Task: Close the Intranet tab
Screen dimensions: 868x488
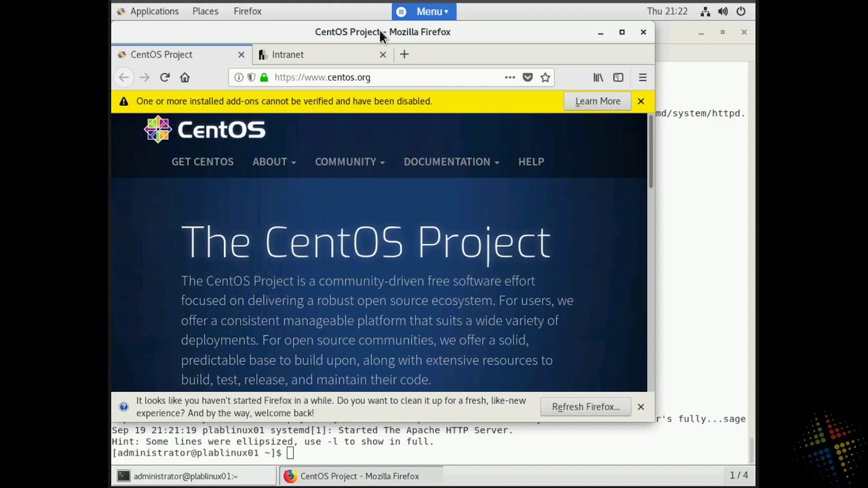Action: tap(382, 54)
